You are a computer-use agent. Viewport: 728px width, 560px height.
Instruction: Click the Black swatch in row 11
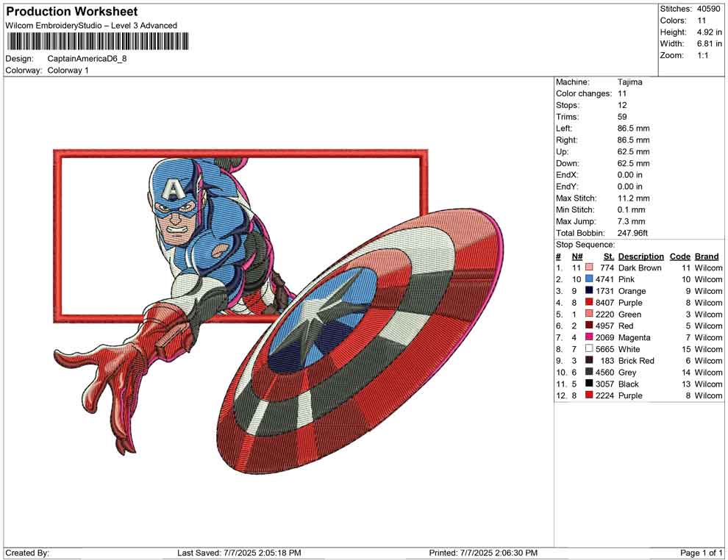point(588,384)
